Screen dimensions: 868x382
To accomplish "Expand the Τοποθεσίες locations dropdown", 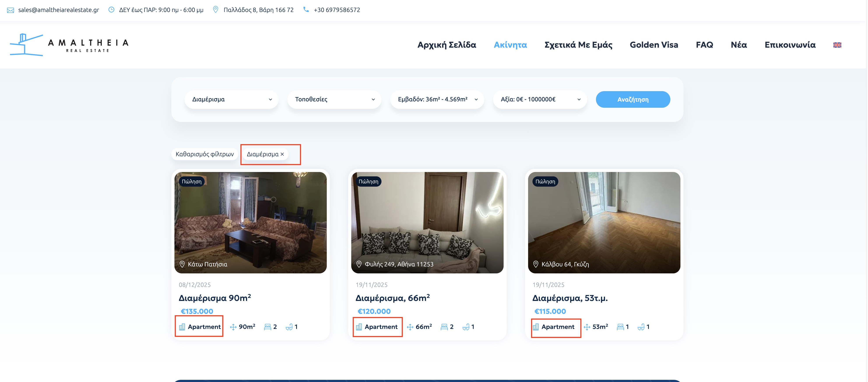I will [x=334, y=99].
